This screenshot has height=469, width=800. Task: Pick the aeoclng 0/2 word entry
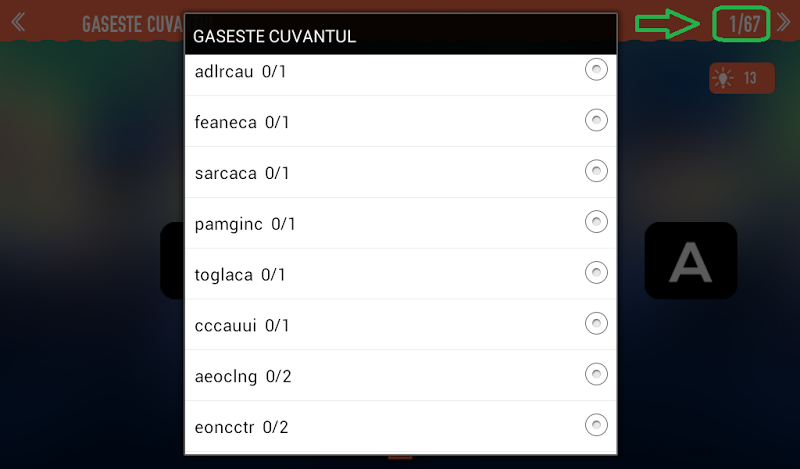pyautogui.click(x=243, y=377)
